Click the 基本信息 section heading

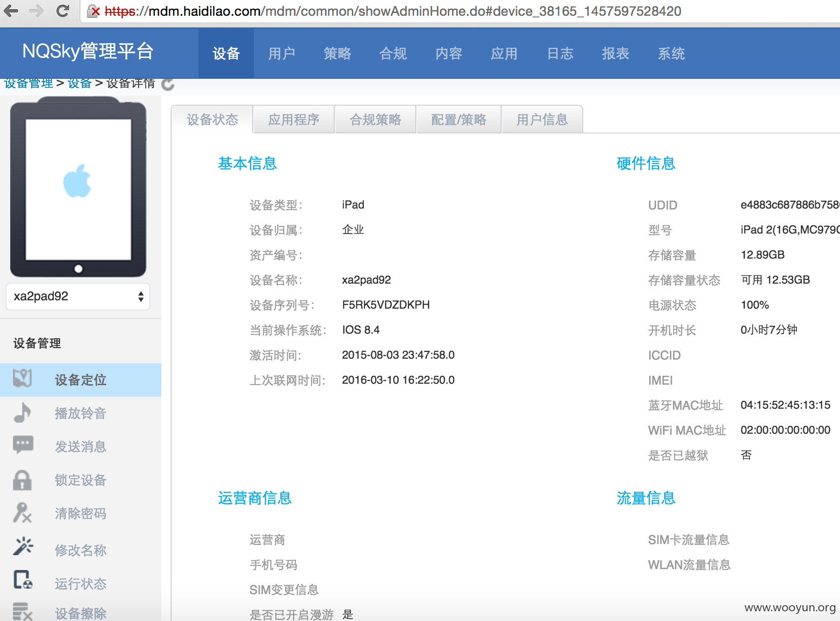pos(248,163)
